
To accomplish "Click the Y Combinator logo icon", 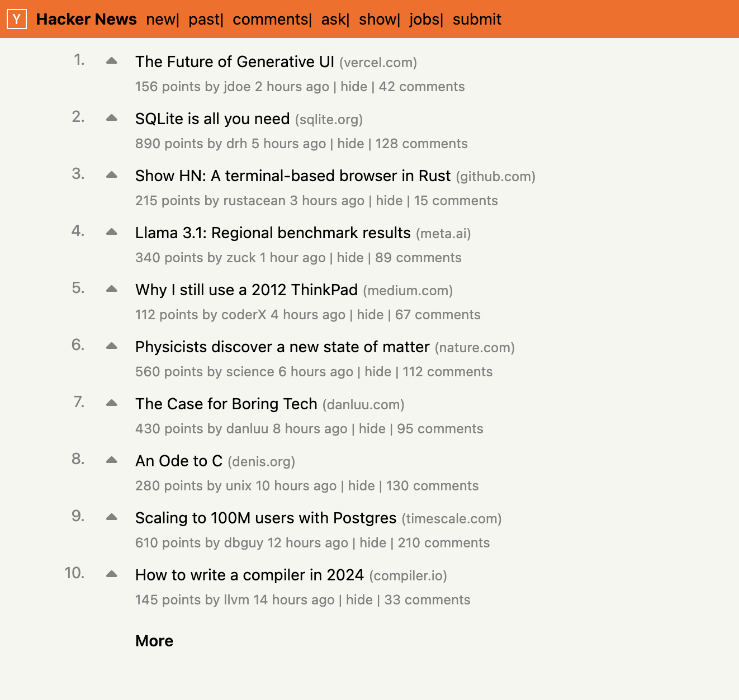I will (17, 20).
